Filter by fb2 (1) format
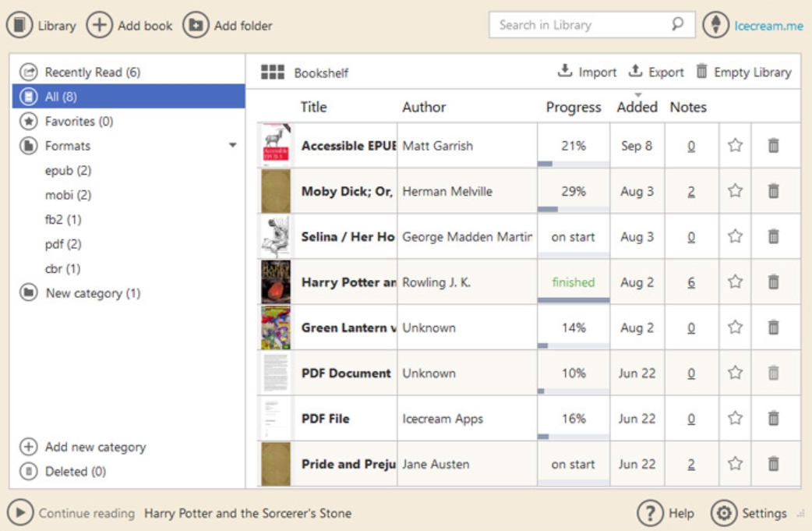This screenshot has height=531, width=812. coord(63,220)
